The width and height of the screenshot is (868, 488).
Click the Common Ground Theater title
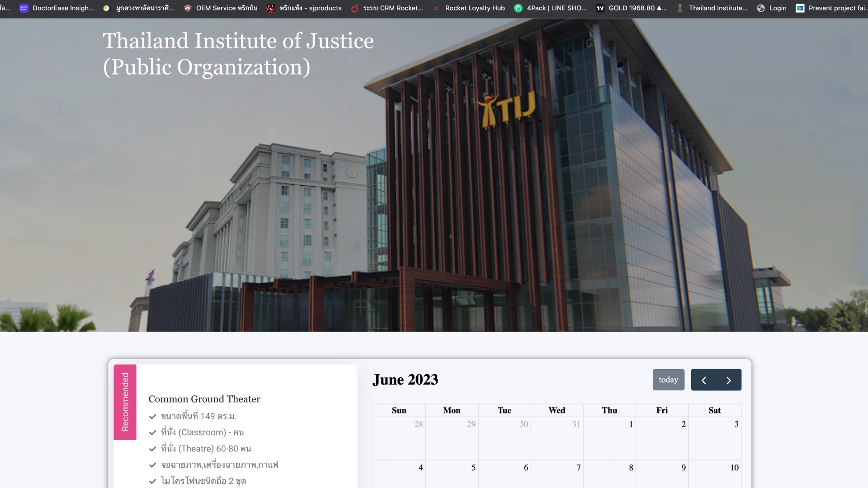pos(204,399)
